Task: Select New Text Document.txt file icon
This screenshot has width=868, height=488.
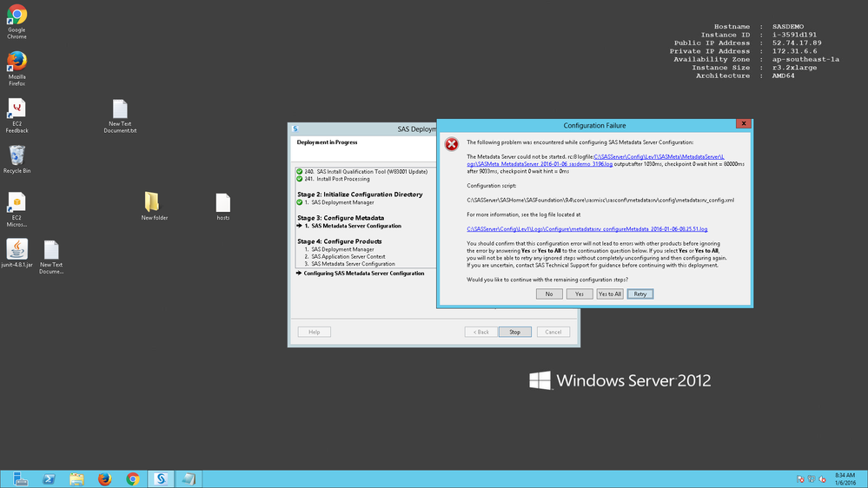Action: (120, 116)
